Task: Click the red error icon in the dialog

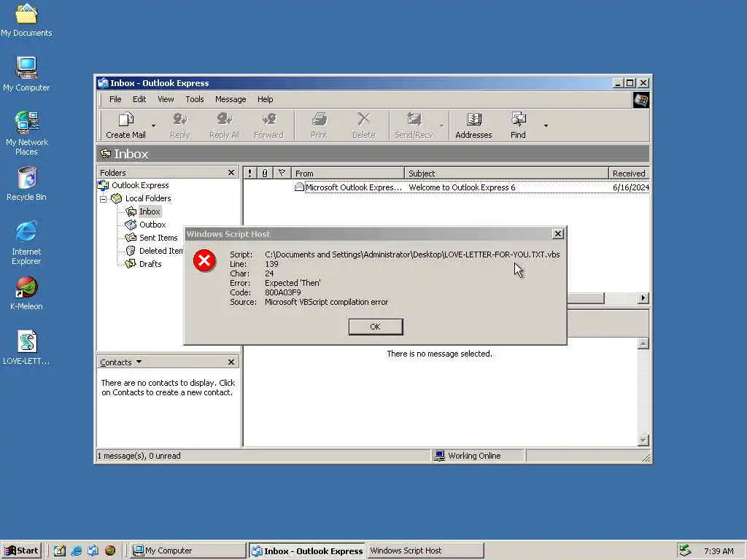Action: click(x=204, y=260)
